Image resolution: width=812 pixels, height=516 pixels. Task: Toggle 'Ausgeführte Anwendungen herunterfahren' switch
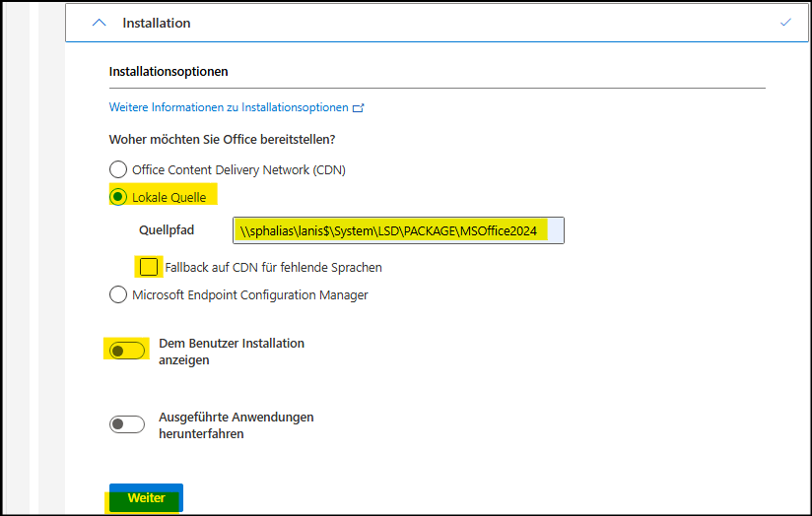(127, 424)
